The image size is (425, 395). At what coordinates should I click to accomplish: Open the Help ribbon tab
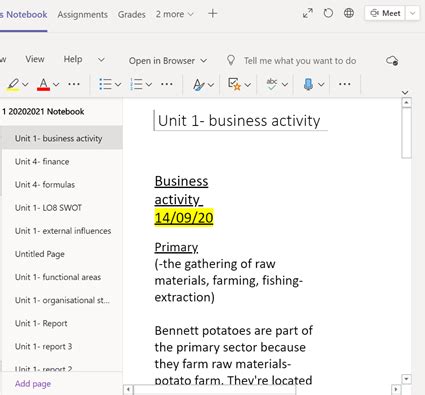pyautogui.click(x=73, y=59)
